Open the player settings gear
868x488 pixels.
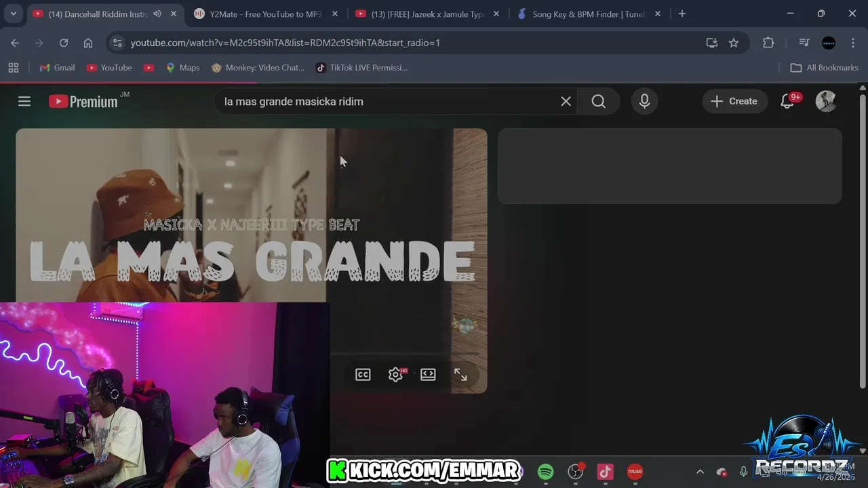coord(396,374)
